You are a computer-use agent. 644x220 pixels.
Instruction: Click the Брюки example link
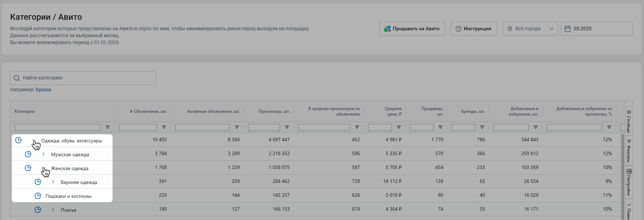pos(43,90)
